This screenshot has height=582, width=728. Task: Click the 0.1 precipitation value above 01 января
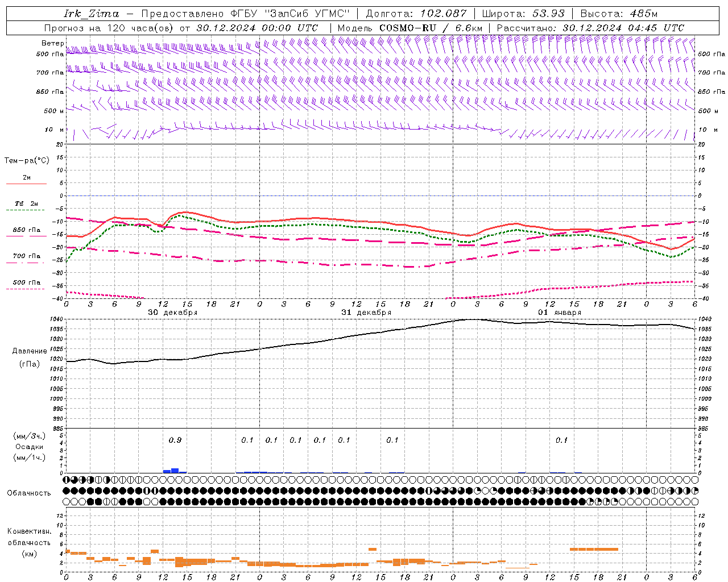coord(561,440)
